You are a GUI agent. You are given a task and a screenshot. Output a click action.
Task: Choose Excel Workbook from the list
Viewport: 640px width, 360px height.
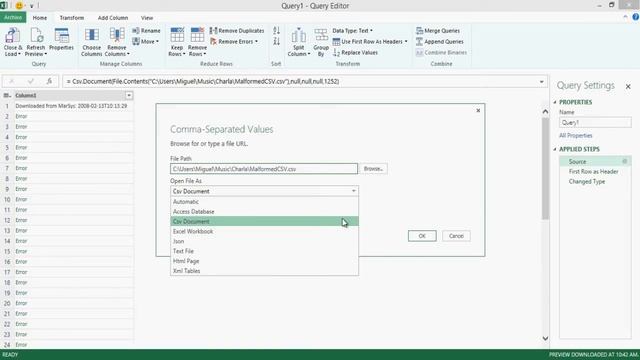pyautogui.click(x=264, y=231)
